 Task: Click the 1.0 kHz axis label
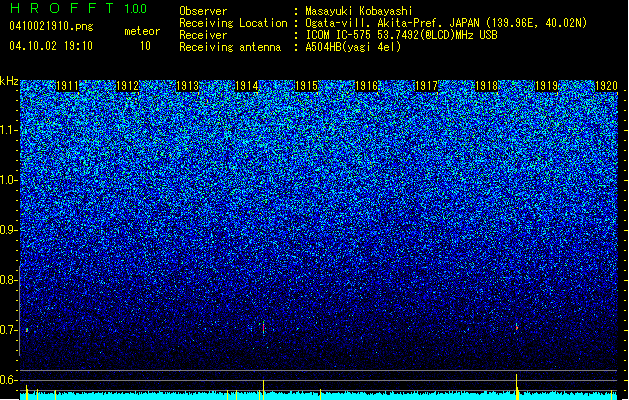(9, 180)
